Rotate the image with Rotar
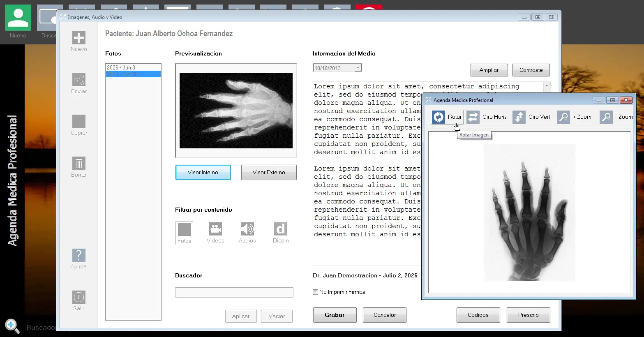The image size is (644, 337). click(447, 117)
